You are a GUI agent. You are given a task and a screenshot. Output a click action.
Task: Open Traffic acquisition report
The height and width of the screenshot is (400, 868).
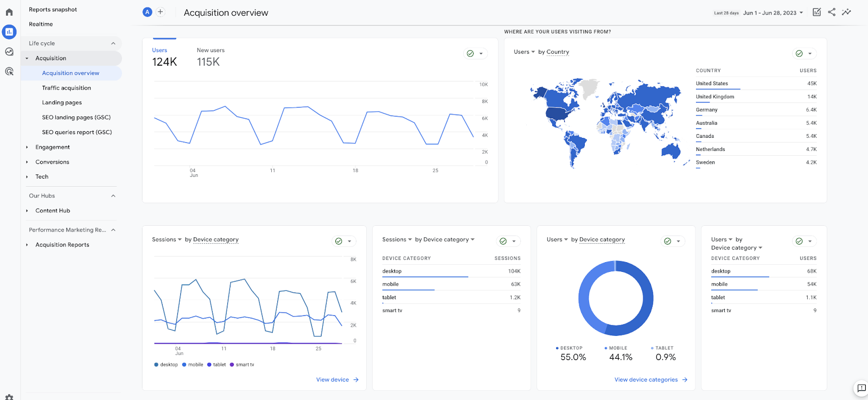coord(66,88)
